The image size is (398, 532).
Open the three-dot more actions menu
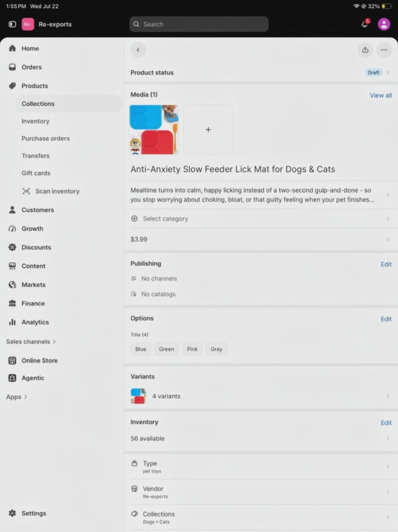tap(384, 50)
